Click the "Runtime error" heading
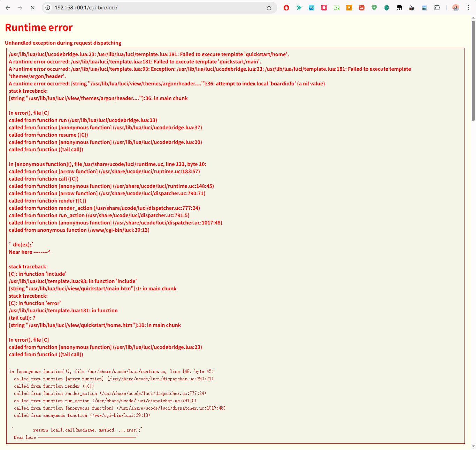 [39, 28]
